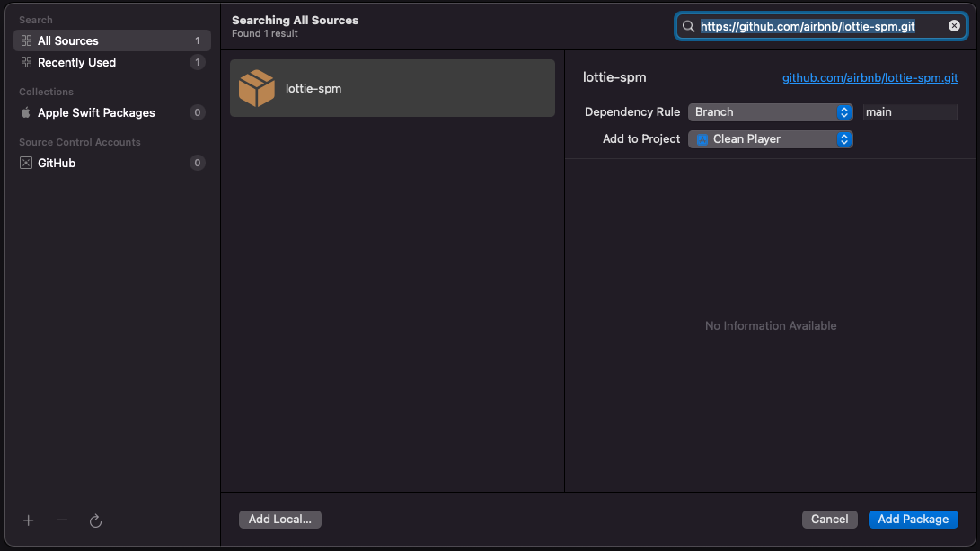Screen dimensions: 980x551
Task: Click the magnifying glass search icon
Action: (688, 26)
